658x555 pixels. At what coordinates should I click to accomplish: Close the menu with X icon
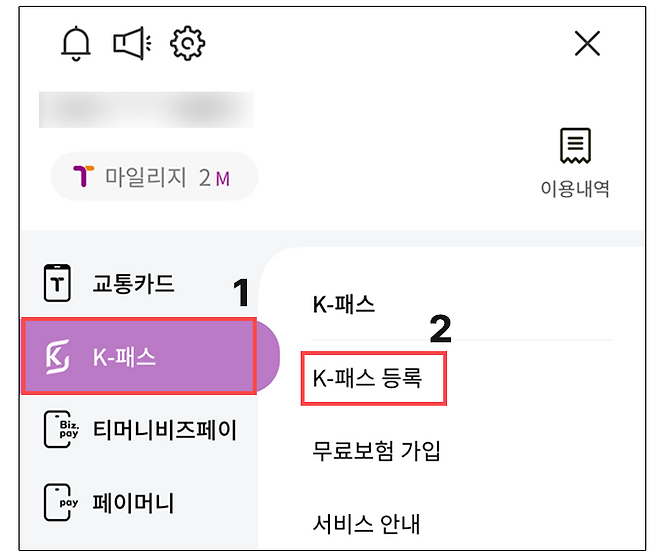[587, 43]
